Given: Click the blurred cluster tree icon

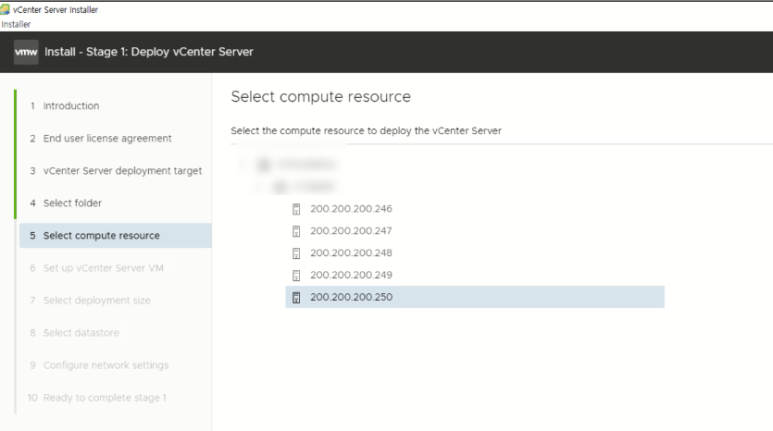Looking at the screenshot, I should [x=280, y=186].
